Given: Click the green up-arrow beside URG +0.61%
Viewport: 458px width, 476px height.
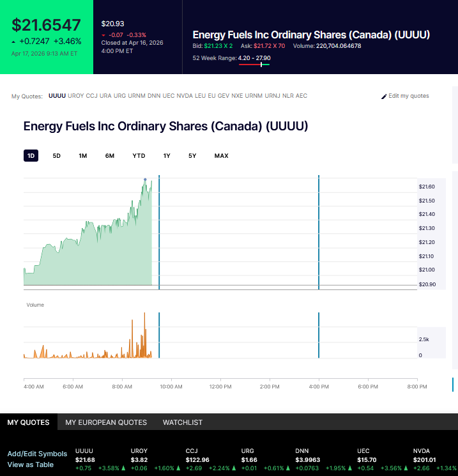Looking at the screenshot, I should tap(287, 468).
